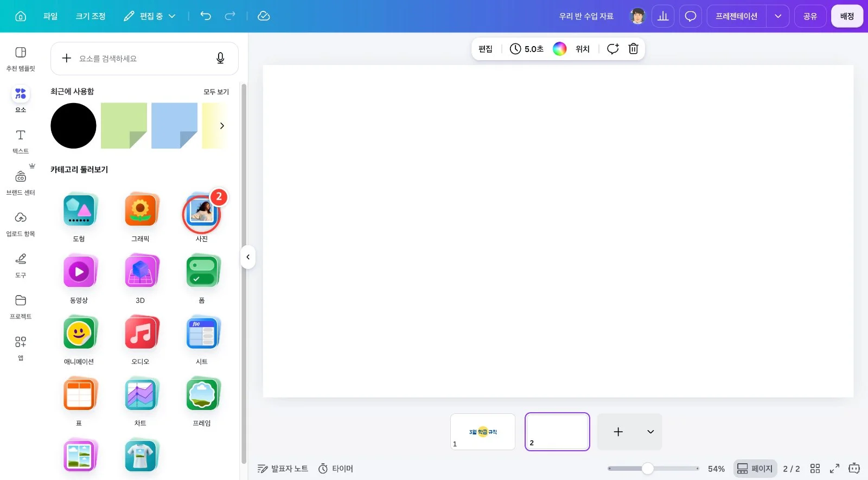The image size is (868, 480).
Task: Open the 사진 photos category
Action: pyautogui.click(x=202, y=217)
